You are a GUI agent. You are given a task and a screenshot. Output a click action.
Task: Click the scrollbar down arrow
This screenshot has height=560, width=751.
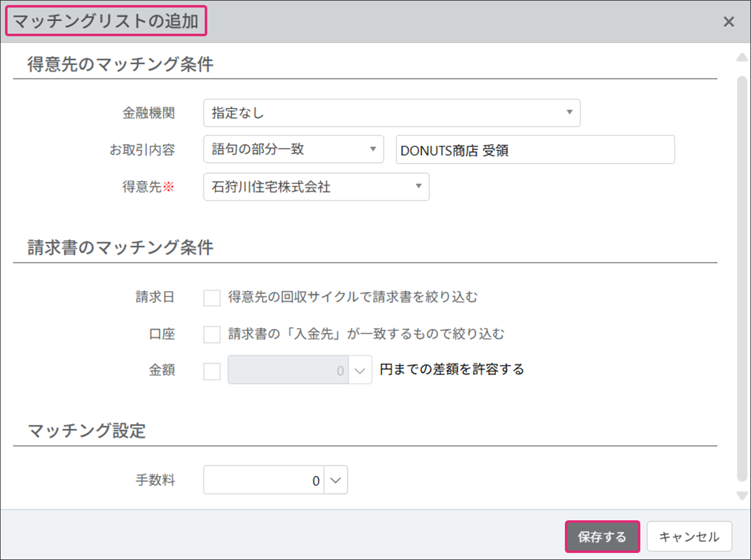tap(742, 496)
